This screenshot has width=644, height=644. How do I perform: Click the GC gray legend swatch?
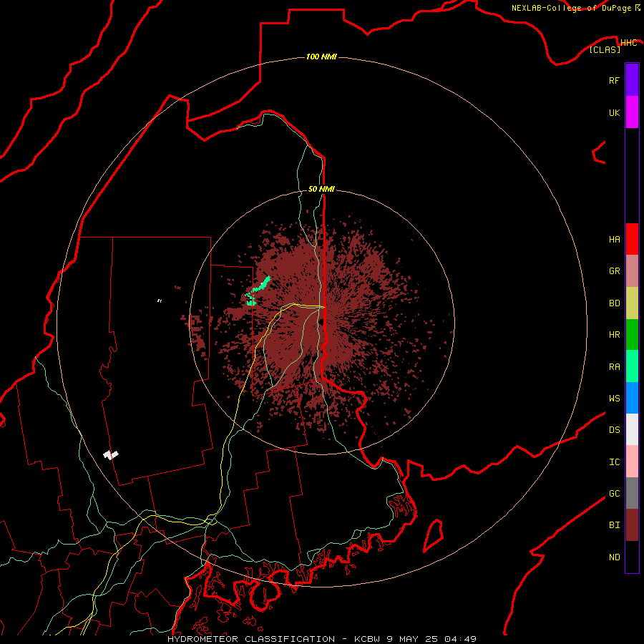pos(632,493)
